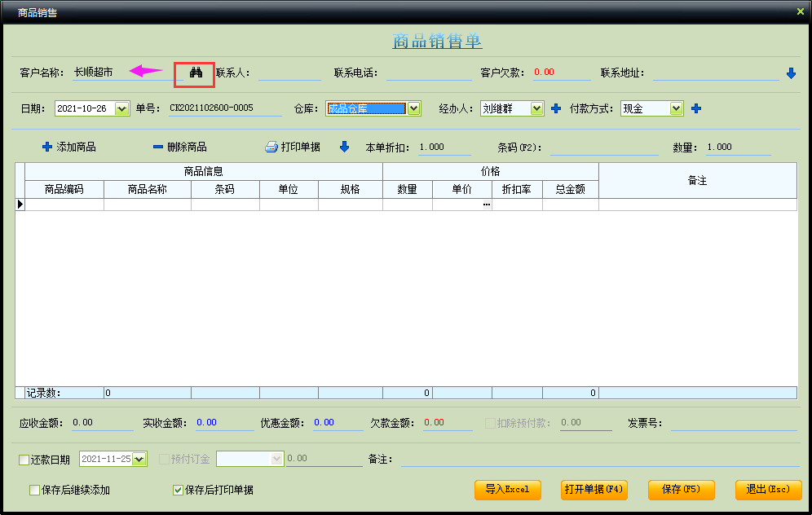The height and width of the screenshot is (515, 812).
Task: Select the row indicator triangle in the table
Action: coord(20,204)
